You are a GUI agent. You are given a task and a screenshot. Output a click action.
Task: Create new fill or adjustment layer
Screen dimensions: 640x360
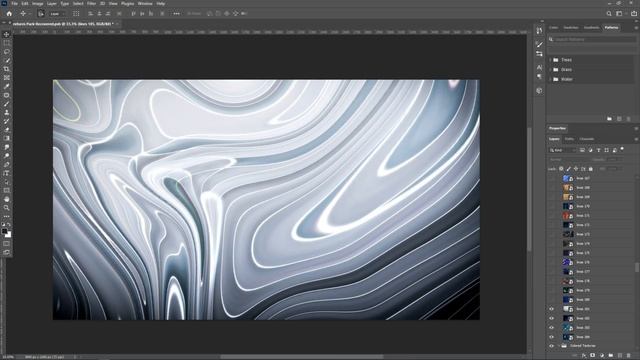click(602, 356)
